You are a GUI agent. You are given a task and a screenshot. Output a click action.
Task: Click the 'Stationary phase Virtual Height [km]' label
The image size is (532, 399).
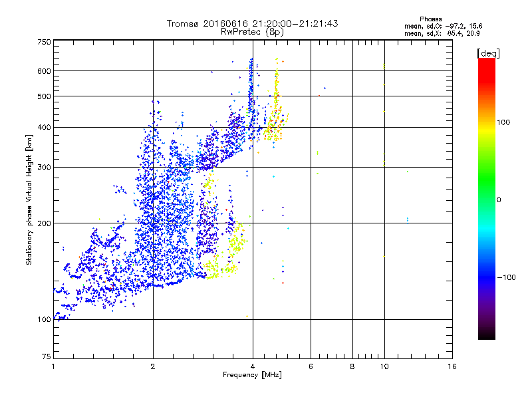(29, 200)
